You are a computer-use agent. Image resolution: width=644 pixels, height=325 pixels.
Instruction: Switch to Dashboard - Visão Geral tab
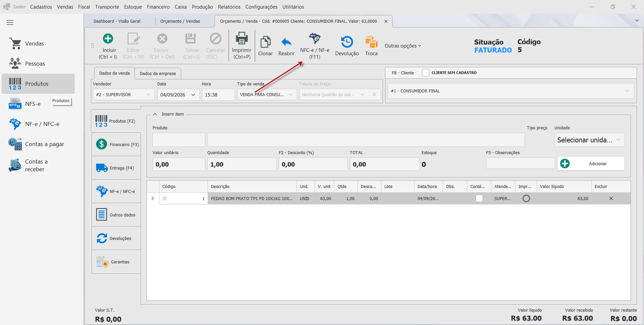click(117, 21)
